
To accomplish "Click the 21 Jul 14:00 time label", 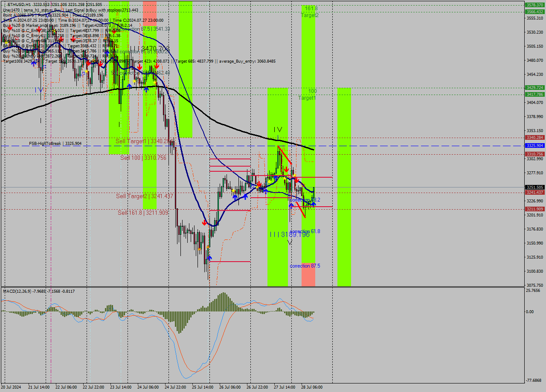I will [x=38, y=387].
